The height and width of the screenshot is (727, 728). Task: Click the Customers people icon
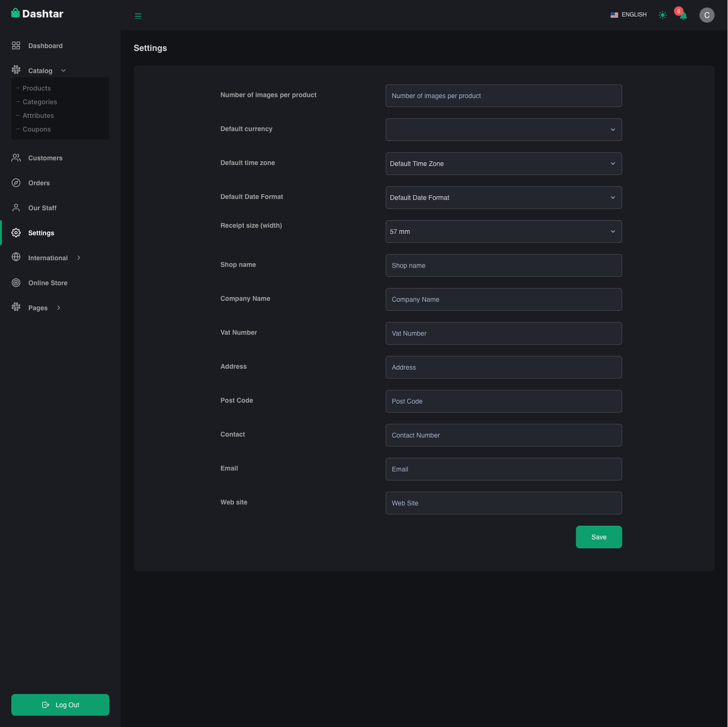pyautogui.click(x=16, y=158)
